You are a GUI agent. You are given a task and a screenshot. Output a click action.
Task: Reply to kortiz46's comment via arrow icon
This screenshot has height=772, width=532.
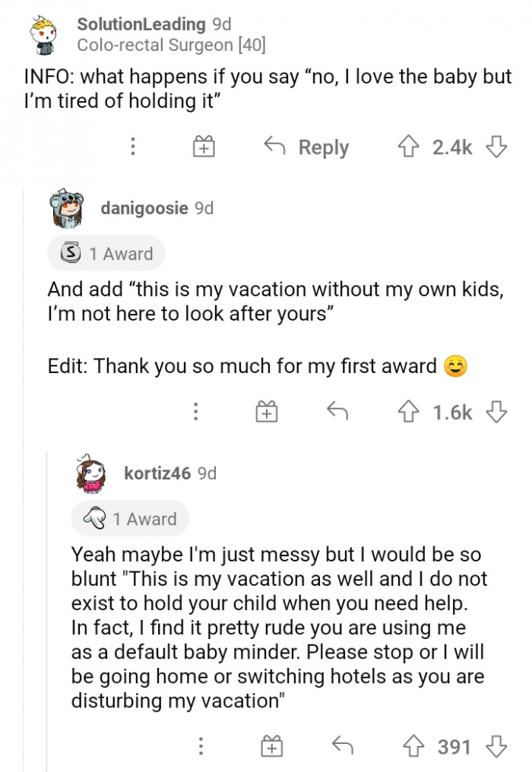pyautogui.click(x=342, y=747)
